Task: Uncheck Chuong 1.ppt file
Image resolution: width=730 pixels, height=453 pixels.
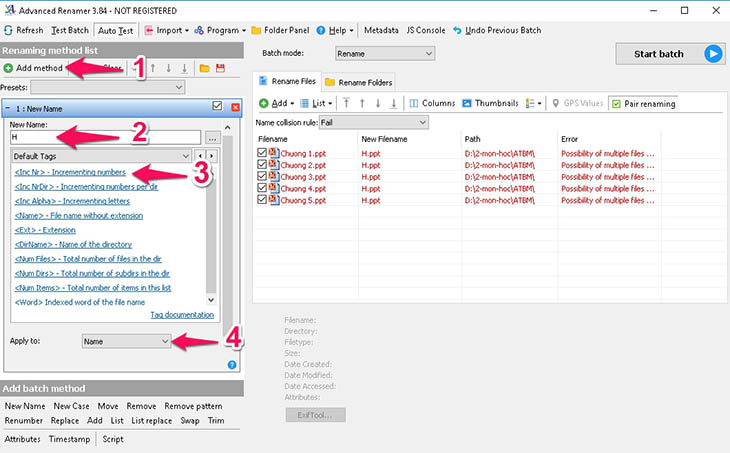Action: pos(262,153)
